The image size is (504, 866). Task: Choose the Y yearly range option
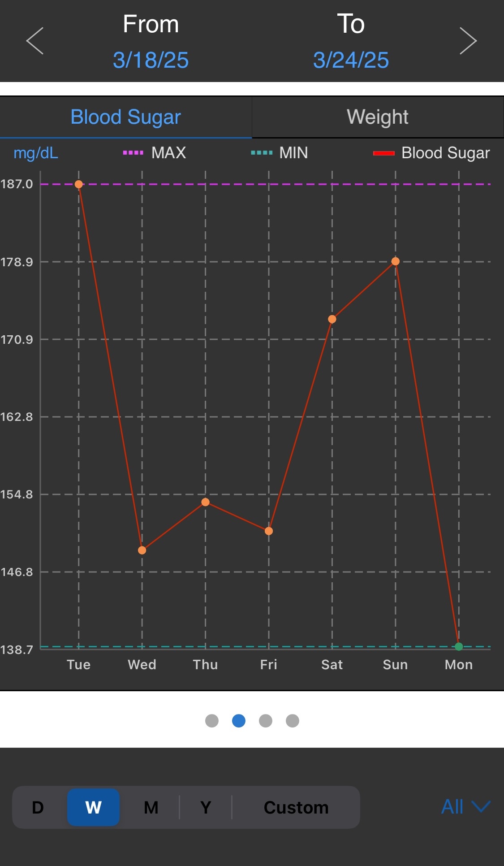206,807
